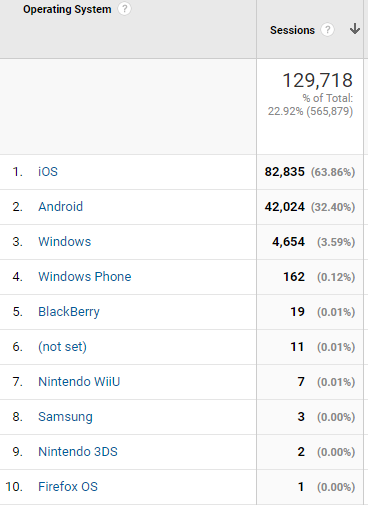Open the iOS operating system link
This screenshot has height=506, width=368.
tap(48, 172)
